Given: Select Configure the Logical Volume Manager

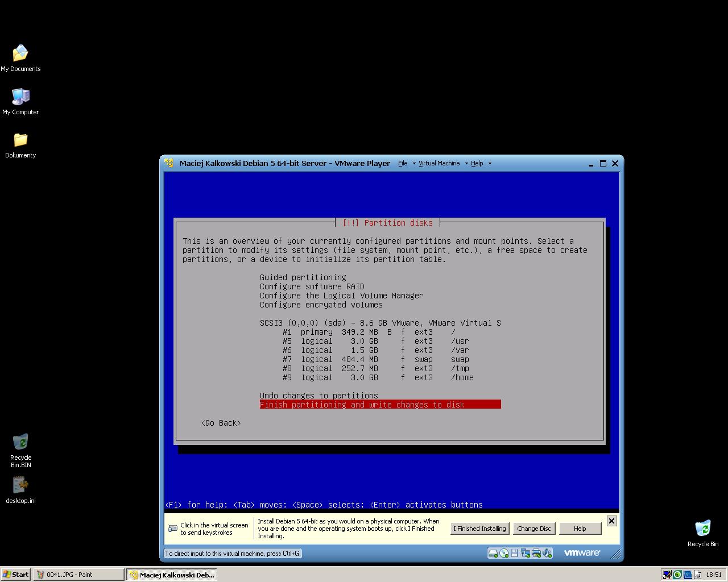Looking at the screenshot, I should click(x=342, y=296).
